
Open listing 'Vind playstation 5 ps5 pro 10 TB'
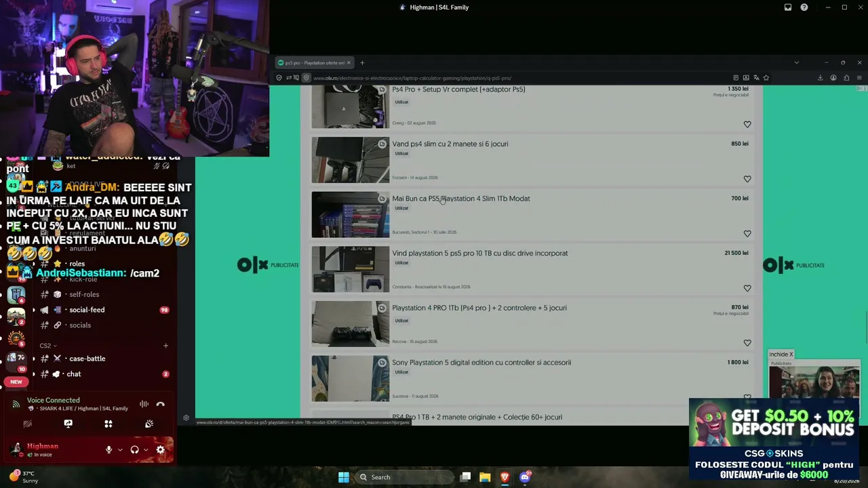coord(480,253)
